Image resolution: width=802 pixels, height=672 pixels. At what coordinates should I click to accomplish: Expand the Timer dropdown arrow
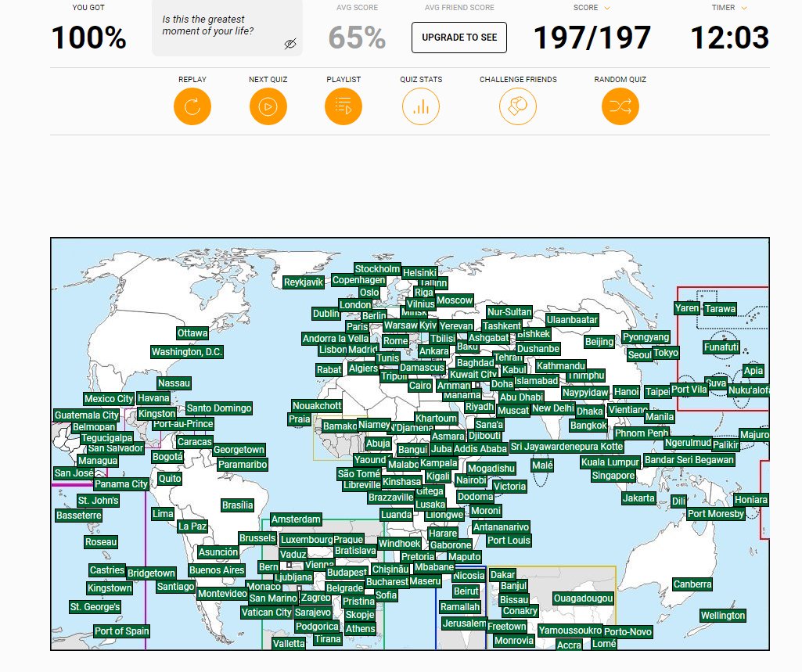point(744,8)
